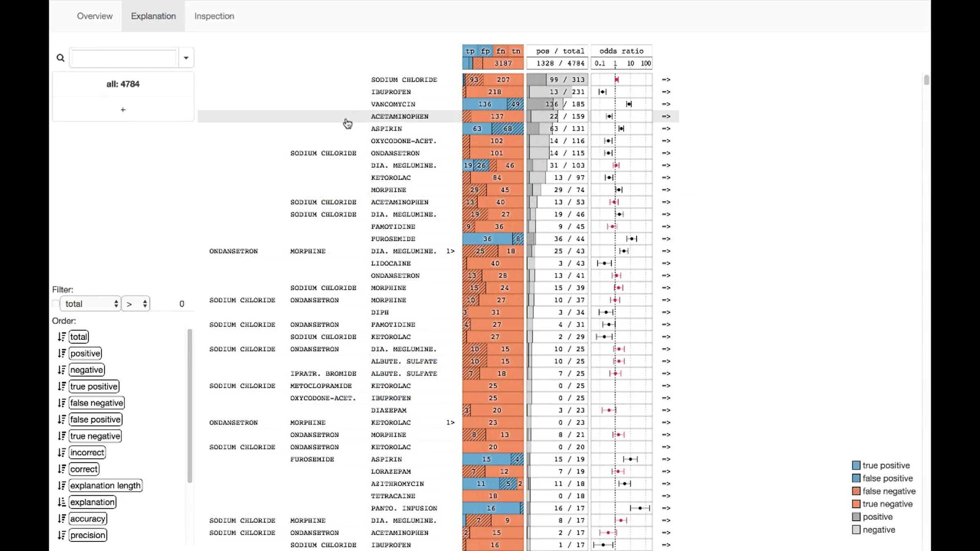The image size is (980, 551).
Task: Open the comparison operator dropdown
Action: (x=136, y=304)
